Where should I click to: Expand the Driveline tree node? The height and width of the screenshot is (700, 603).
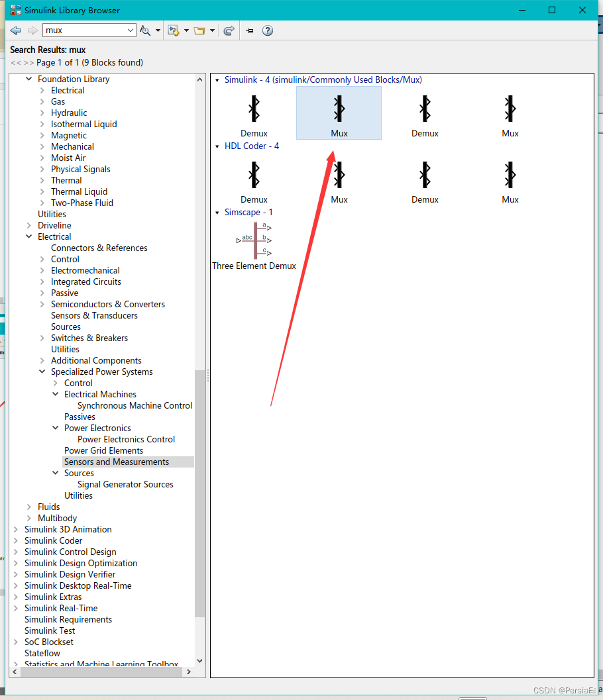tap(29, 225)
